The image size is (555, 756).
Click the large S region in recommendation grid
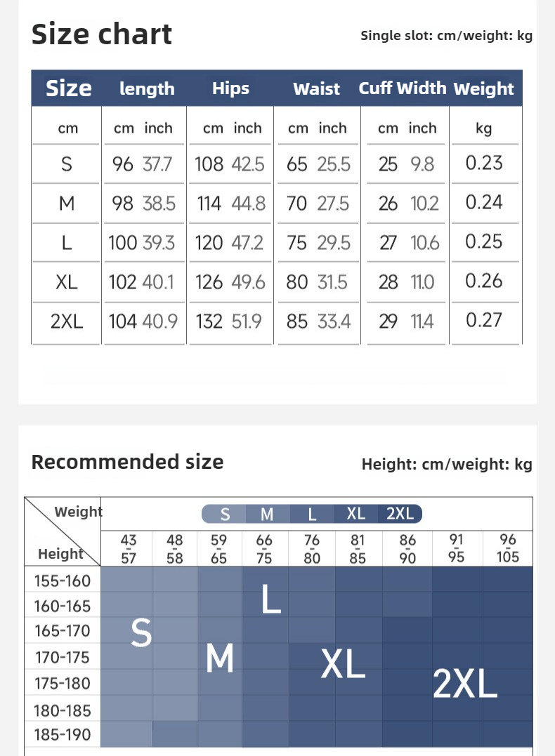[141, 633]
